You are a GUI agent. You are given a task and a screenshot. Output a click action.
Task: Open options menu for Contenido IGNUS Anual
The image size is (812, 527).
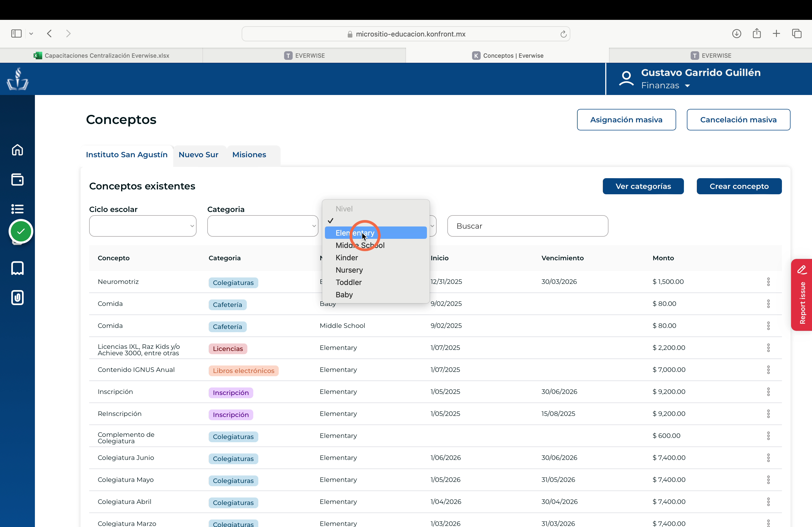(768, 370)
